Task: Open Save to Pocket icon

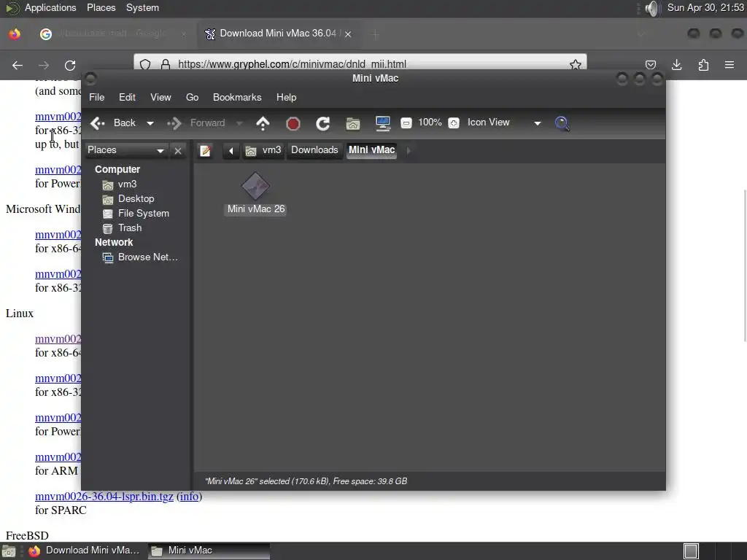Action: 651,65
